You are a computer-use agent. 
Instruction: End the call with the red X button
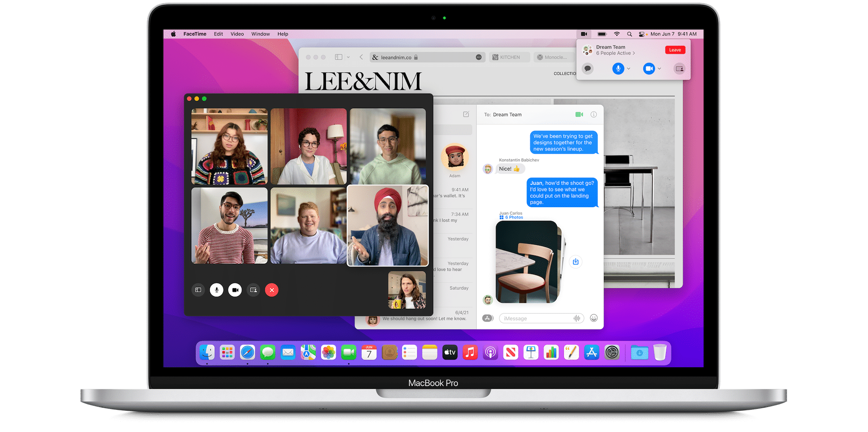(x=272, y=290)
